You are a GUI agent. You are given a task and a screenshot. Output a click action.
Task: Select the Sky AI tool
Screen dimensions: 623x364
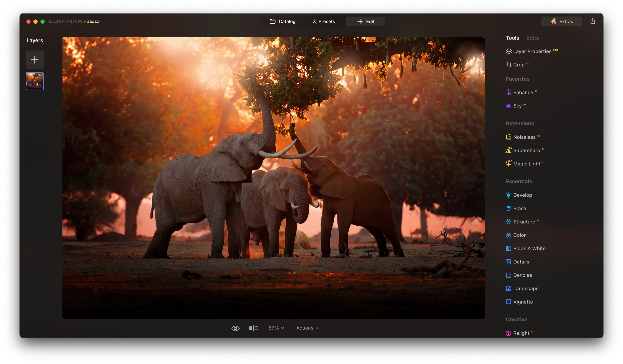point(517,106)
